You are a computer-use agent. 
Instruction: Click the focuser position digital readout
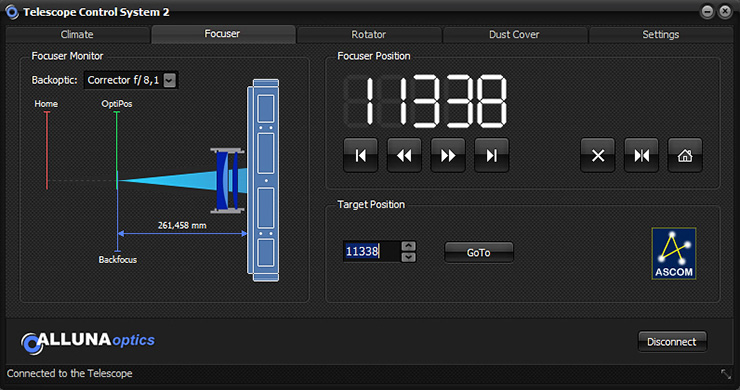[x=426, y=101]
